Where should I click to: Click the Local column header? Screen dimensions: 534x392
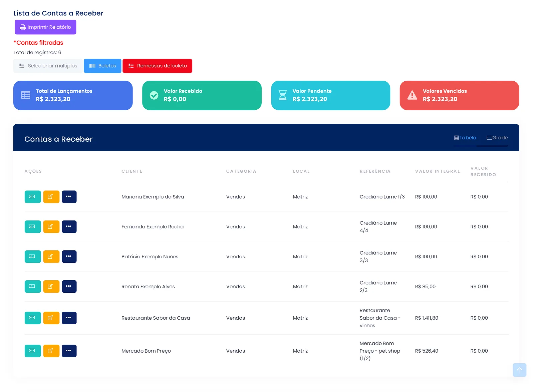301,171
